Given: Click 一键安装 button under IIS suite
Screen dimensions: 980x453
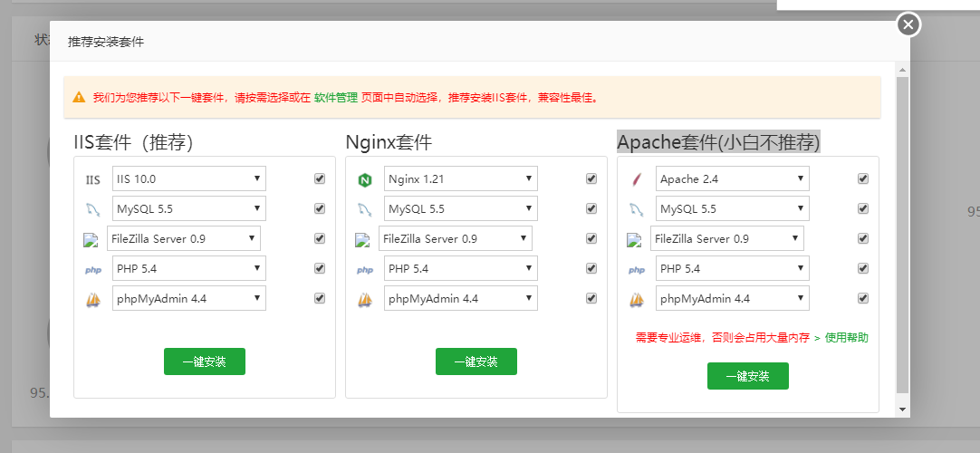Looking at the screenshot, I should pos(205,361).
